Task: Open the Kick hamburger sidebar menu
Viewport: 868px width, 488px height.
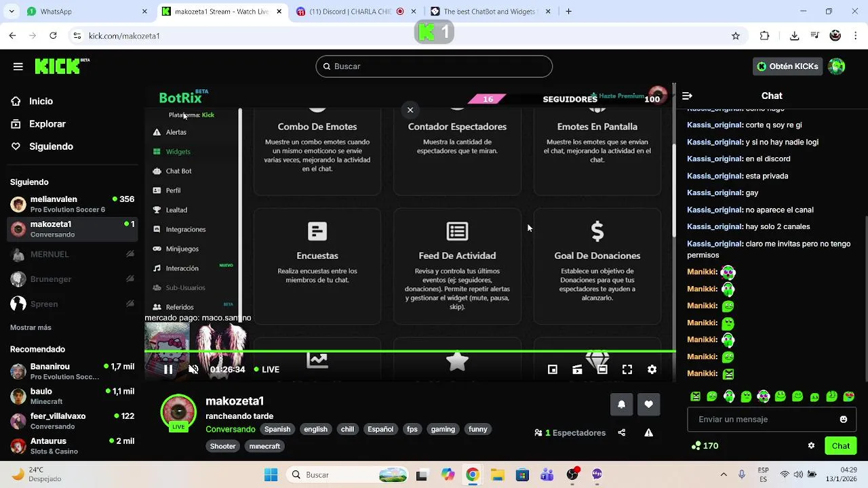Action: tap(18, 66)
